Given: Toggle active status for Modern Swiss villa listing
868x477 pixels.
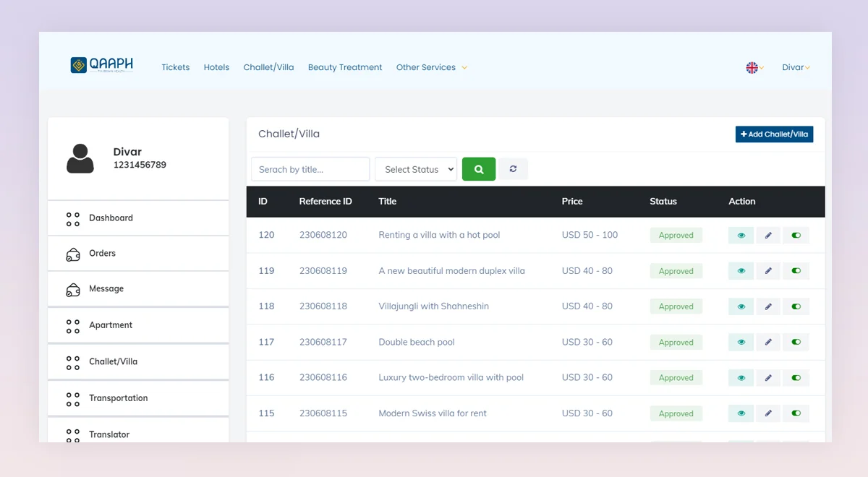Looking at the screenshot, I should click(796, 413).
